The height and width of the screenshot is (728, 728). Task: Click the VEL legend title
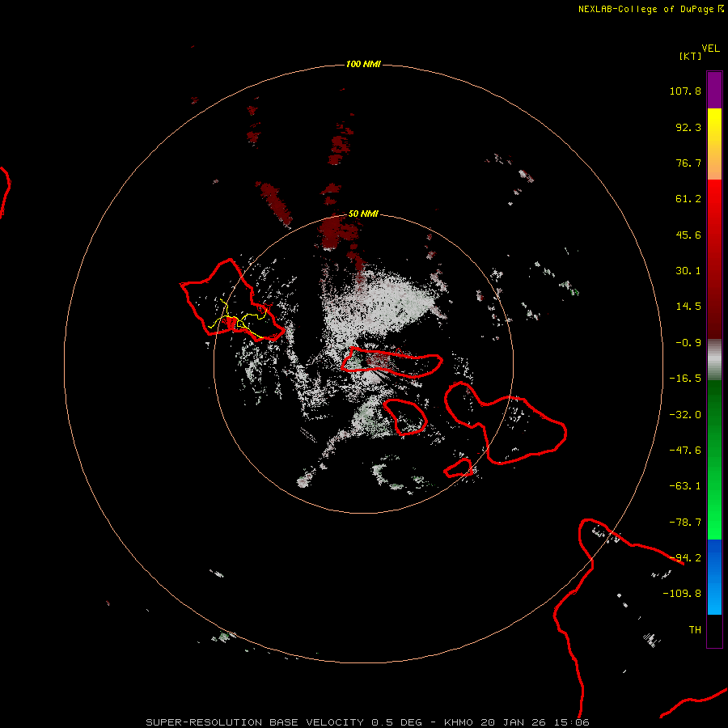coord(710,49)
